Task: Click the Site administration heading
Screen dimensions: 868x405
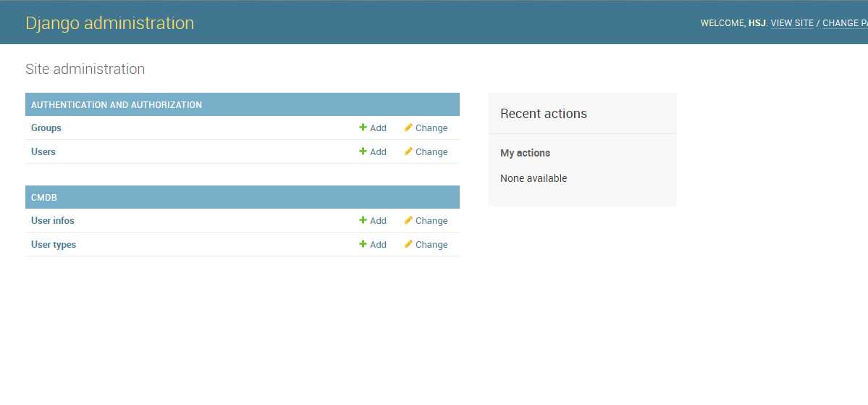Action: coord(85,70)
